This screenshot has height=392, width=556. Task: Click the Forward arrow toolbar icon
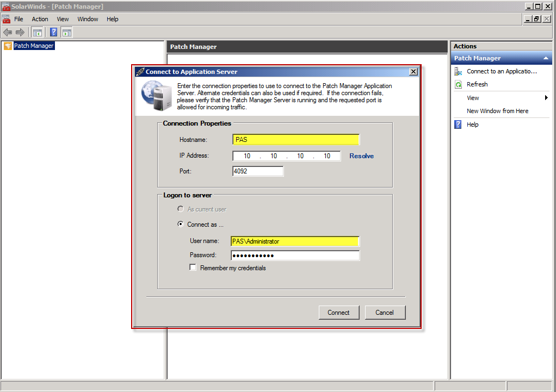click(x=20, y=33)
